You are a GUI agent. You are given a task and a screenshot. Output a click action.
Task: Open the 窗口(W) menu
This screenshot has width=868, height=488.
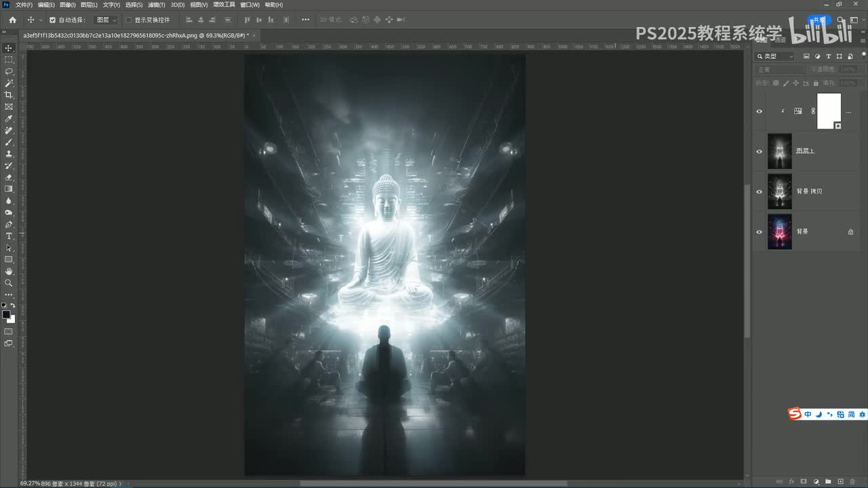(250, 5)
